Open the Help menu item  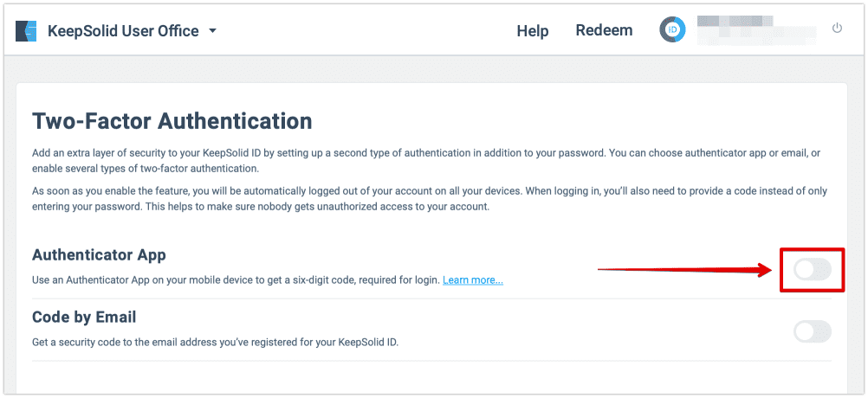click(533, 31)
